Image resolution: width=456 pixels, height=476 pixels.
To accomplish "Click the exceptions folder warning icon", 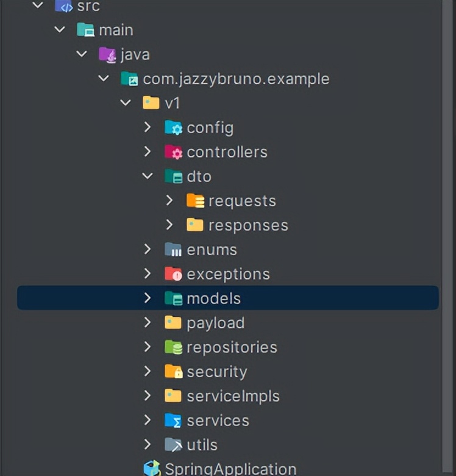I will pos(173,275).
